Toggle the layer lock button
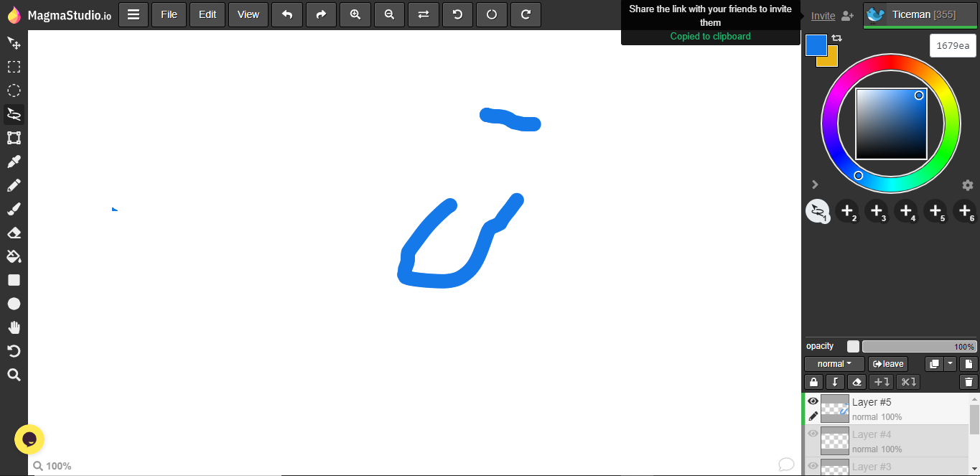Image resolution: width=980 pixels, height=476 pixels. (813, 382)
